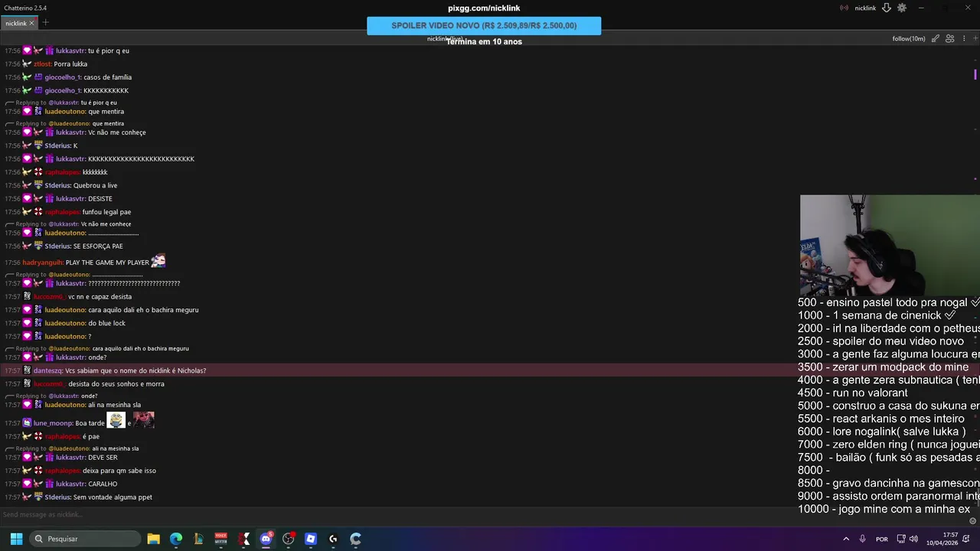Open Discord from the taskbar
The width and height of the screenshot is (980, 551).
point(266,539)
